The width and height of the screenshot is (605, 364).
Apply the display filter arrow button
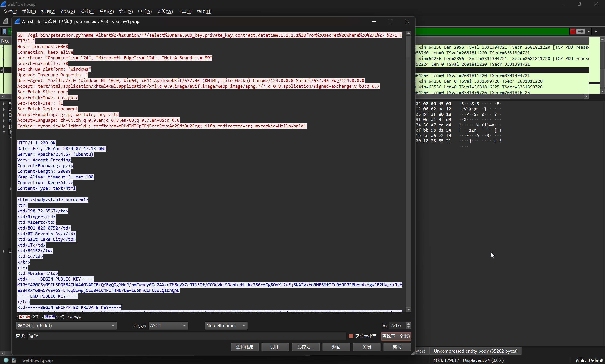click(580, 32)
